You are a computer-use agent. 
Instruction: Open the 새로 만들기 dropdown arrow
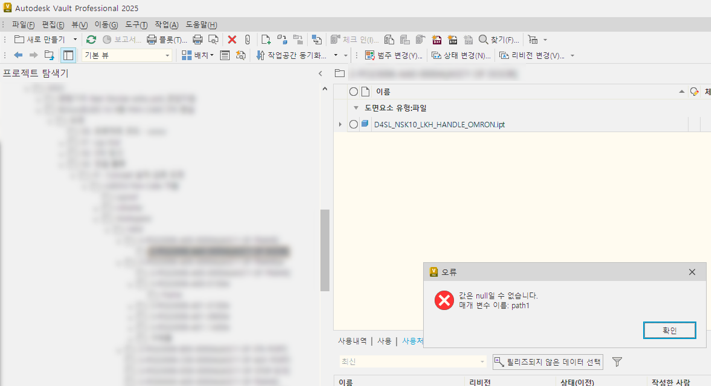click(75, 40)
